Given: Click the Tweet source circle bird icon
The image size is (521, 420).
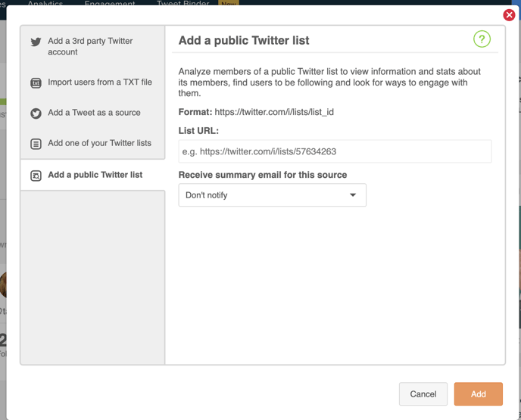Looking at the screenshot, I should [36, 114].
